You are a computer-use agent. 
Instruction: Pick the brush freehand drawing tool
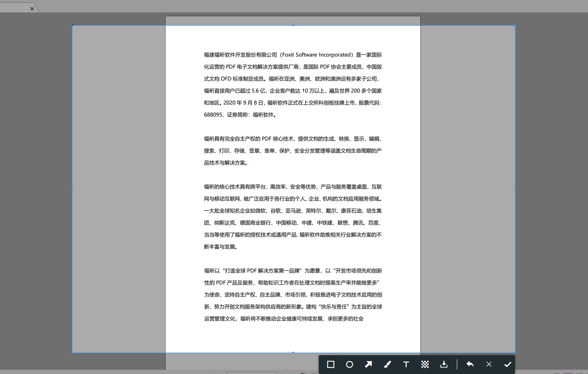(387, 364)
